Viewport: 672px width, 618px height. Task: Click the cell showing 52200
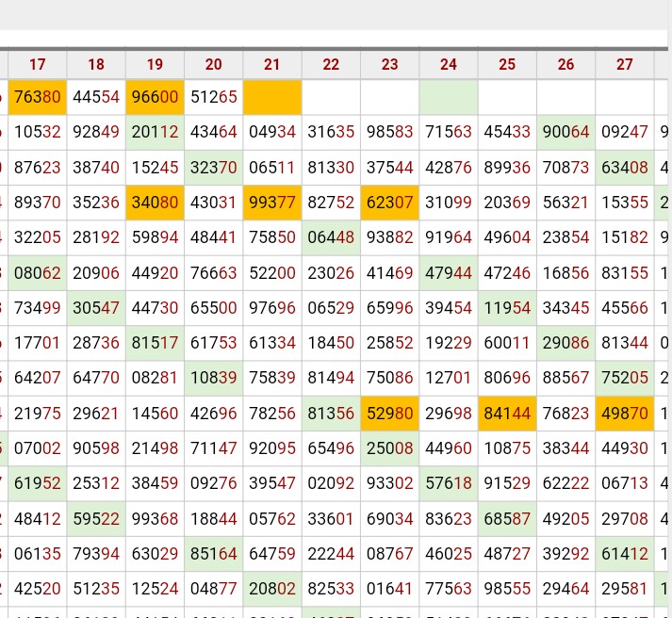(272, 273)
